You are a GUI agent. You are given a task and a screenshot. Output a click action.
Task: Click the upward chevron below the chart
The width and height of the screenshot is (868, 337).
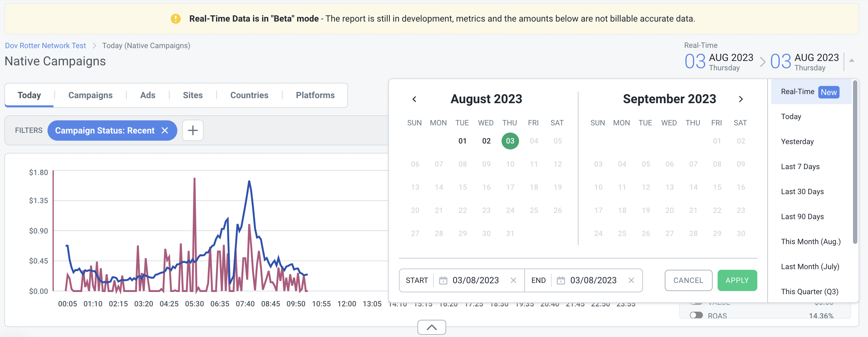click(431, 327)
